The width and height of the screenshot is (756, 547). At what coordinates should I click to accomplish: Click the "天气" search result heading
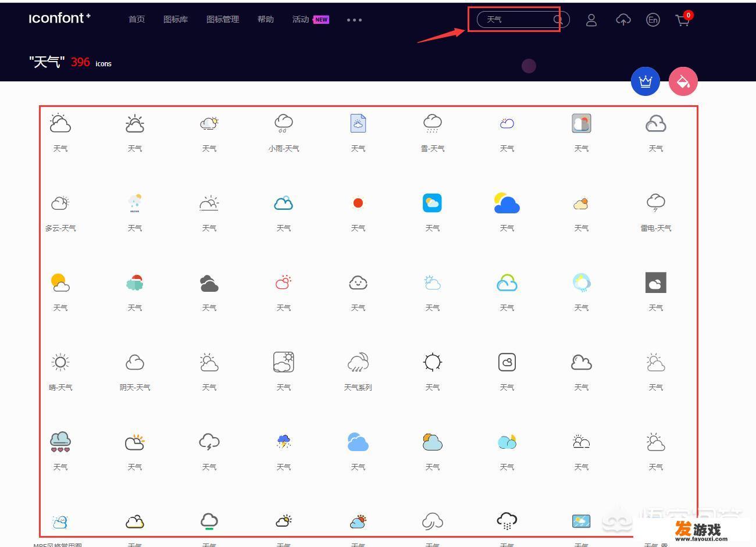[x=47, y=62]
